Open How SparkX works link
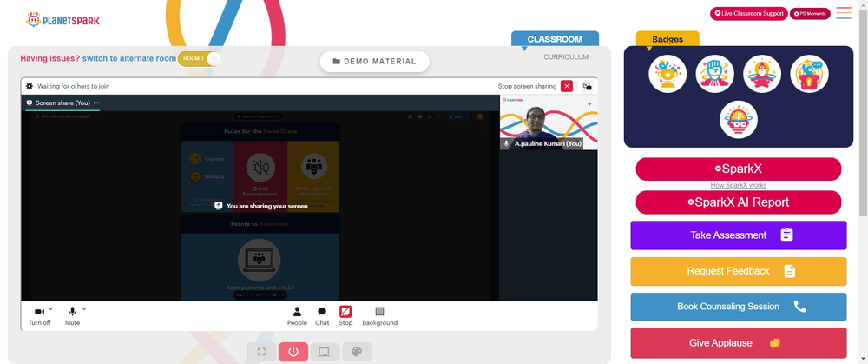868x364 pixels. pyautogui.click(x=739, y=185)
